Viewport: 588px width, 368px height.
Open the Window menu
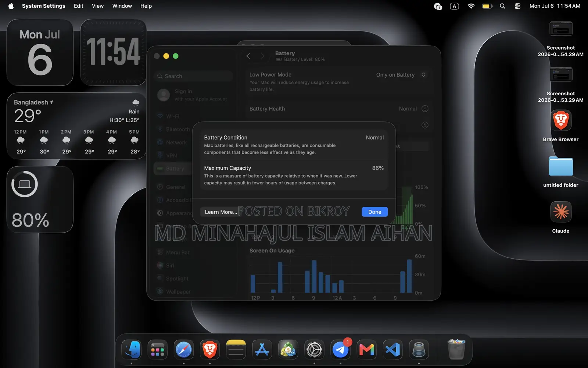coord(122,6)
